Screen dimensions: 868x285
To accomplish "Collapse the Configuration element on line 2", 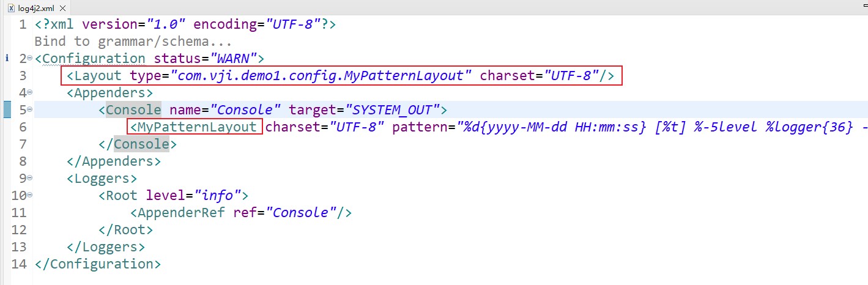I will coord(31,59).
